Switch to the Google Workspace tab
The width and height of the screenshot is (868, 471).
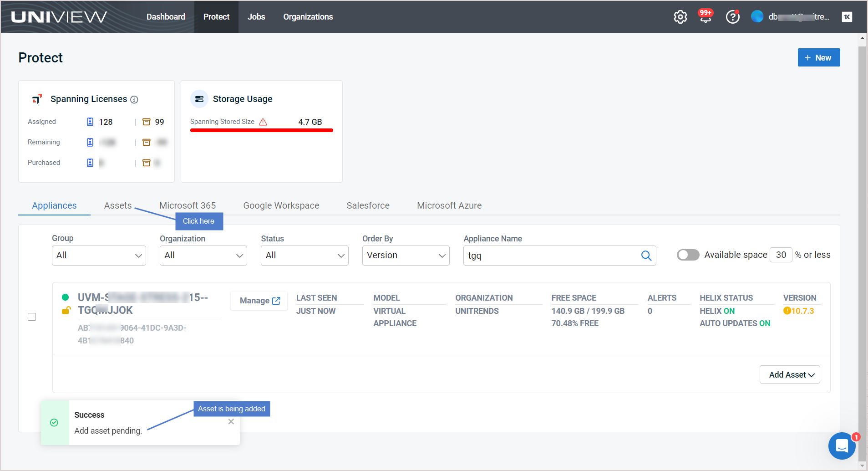[x=281, y=205]
